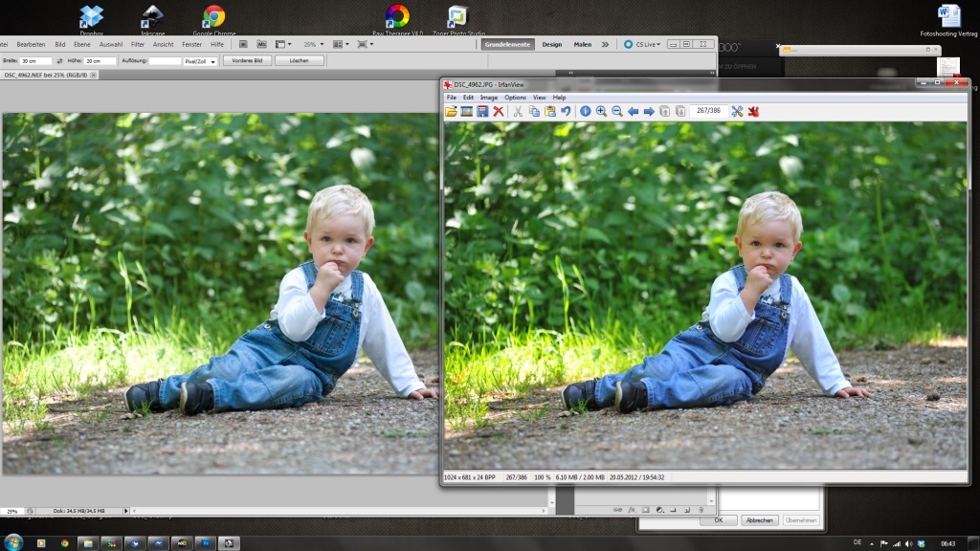980x551 pixels.
Task: Open IrfanView settings tools icon
Action: tap(738, 111)
